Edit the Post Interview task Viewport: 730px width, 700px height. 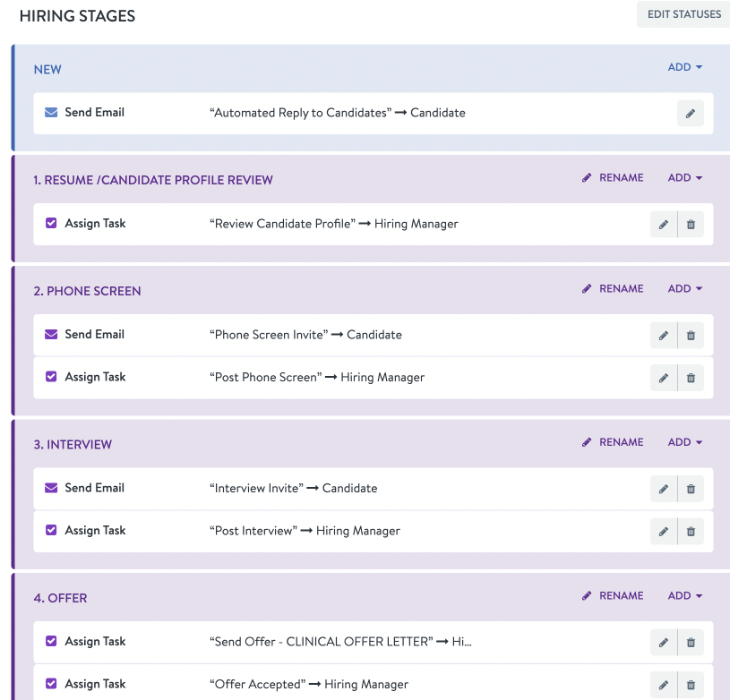click(664, 531)
